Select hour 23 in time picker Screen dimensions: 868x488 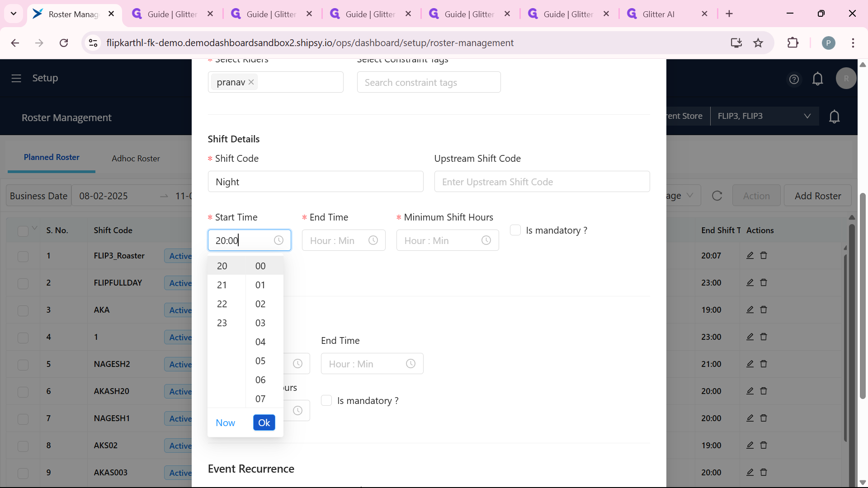(222, 323)
